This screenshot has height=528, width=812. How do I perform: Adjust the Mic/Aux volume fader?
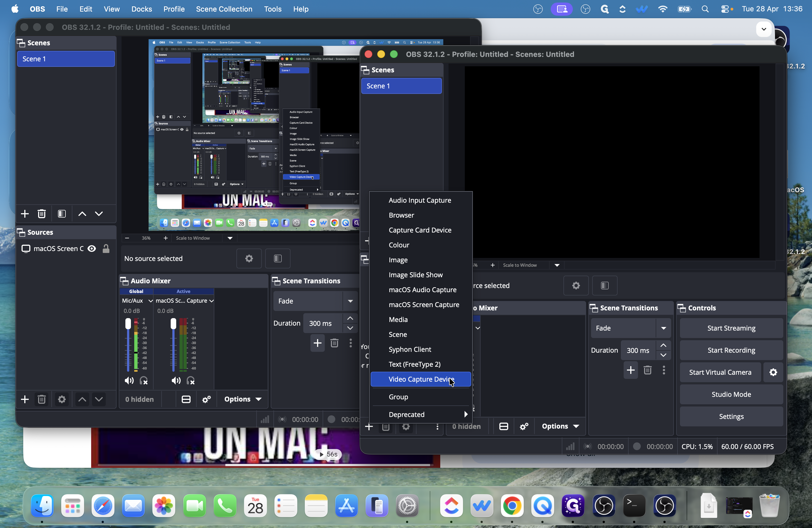[128, 323]
